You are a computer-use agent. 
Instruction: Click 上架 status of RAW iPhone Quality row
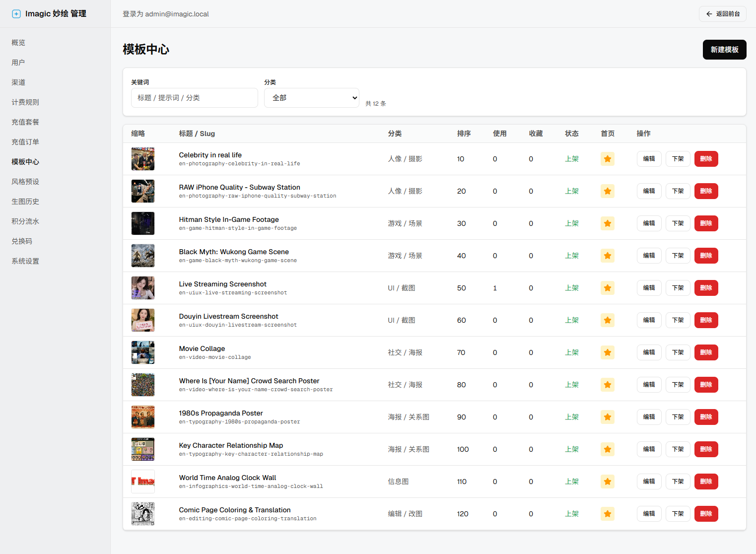(x=572, y=191)
